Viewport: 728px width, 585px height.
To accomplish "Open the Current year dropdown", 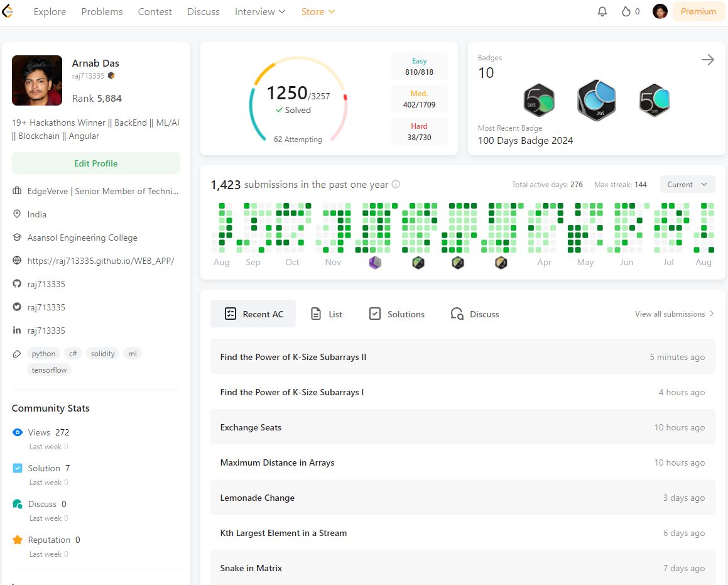I will point(687,184).
